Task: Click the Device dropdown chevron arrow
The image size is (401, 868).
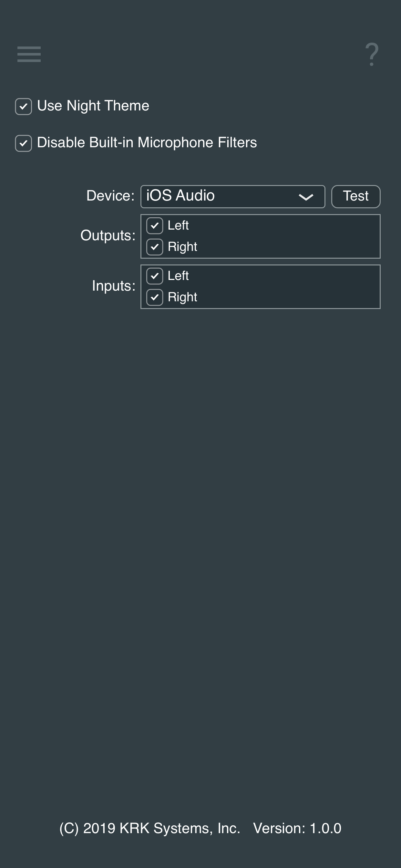Action: pos(306,197)
